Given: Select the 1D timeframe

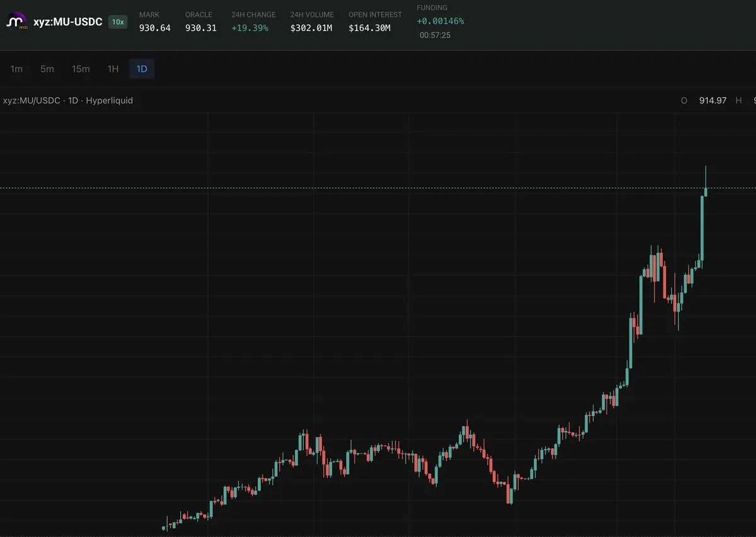Looking at the screenshot, I should pyautogui.click(x=142, y=69).
